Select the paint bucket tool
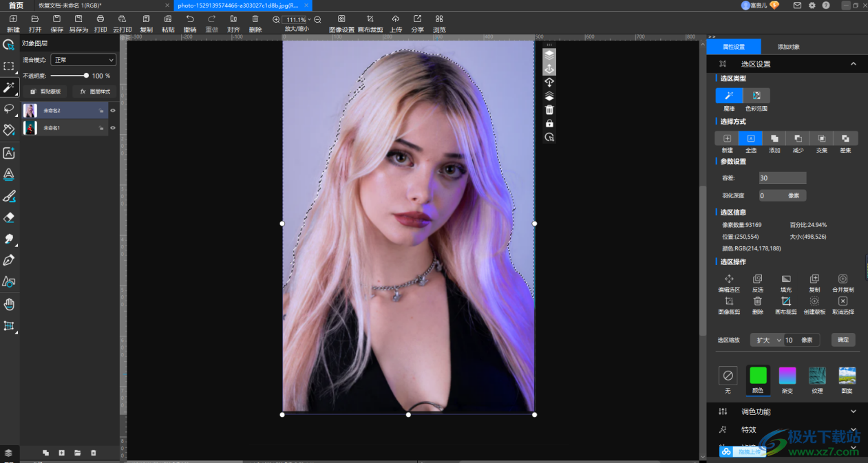Screen dimensions: 868x463 tap(9, 130)
